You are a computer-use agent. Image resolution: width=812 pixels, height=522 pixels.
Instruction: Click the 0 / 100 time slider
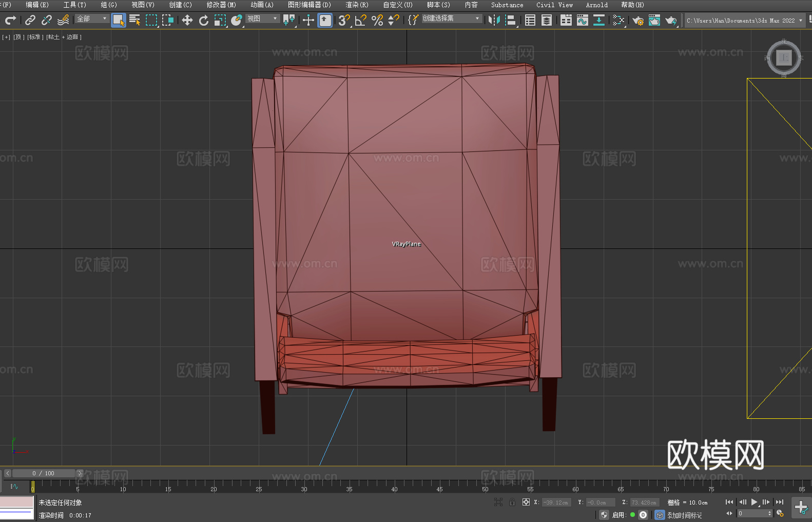[44, 473]
